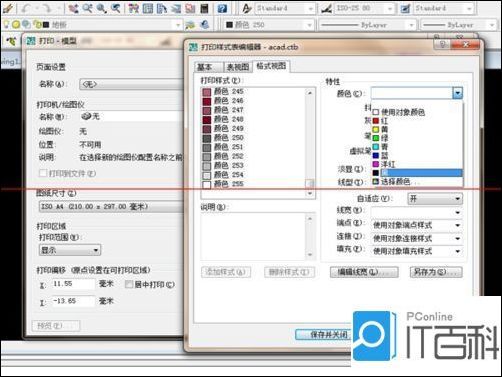Click the Text Style icon
Image resolution: width=502 pixels, height=377 pixels.
247,8
